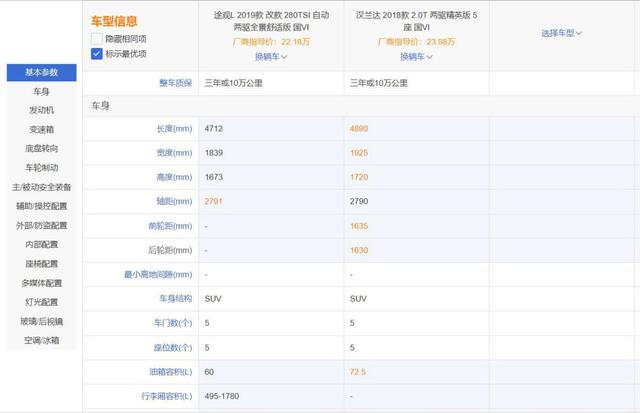Open 换辆车 dropdown under 汉兰达
This screenshot has width=640, height=413.
tap(416, 57)
